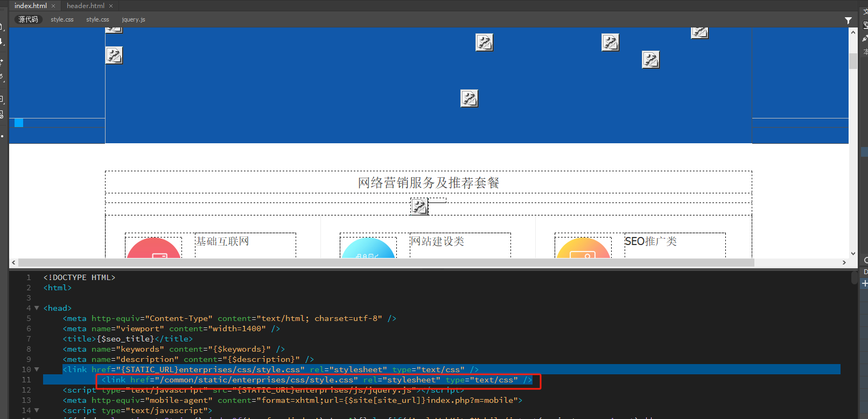The width and height of the screenshot is (868, 419).
Task: Click the 网络营销服务及推荐套餐 heading
Action: [429, 183]
